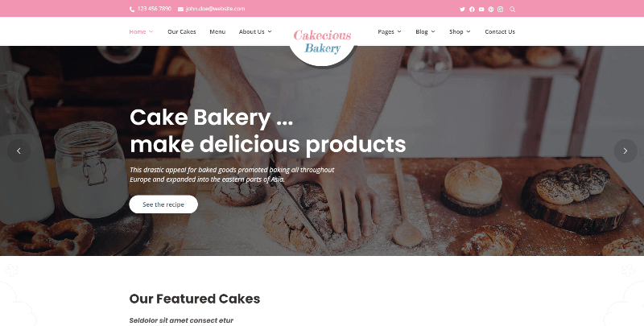This screenshot has width=644, height=326.
Task: Show the previous hero slide
Action: click(x=19, y=151)
